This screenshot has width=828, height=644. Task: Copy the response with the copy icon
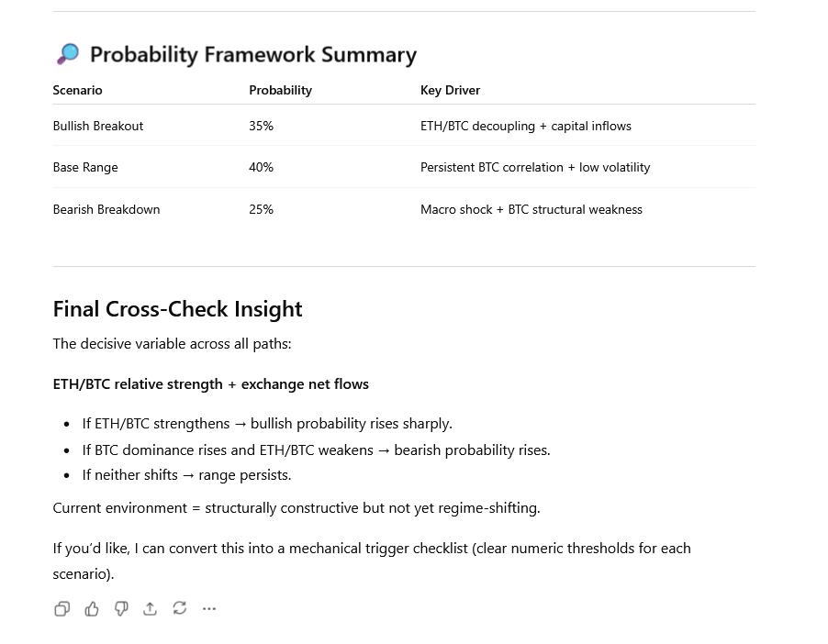click(x=62, y=608)
